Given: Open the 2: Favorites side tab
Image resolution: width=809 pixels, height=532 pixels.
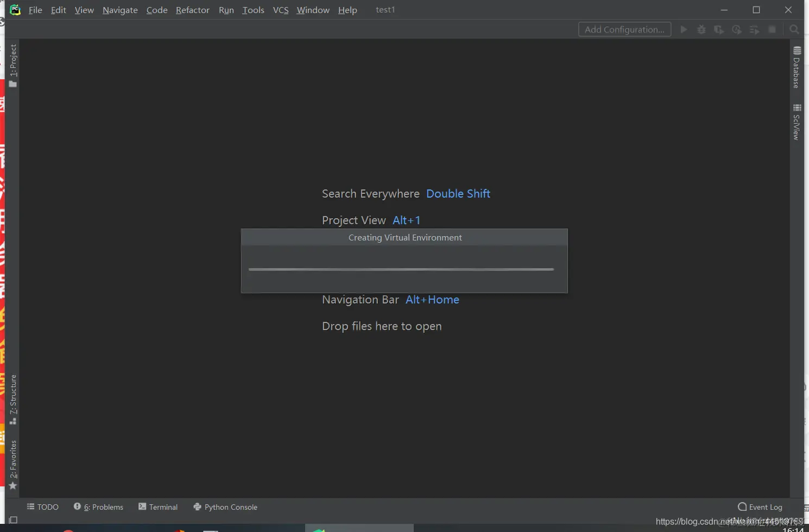Looking at the screenshot, I should tap(13, 465).
